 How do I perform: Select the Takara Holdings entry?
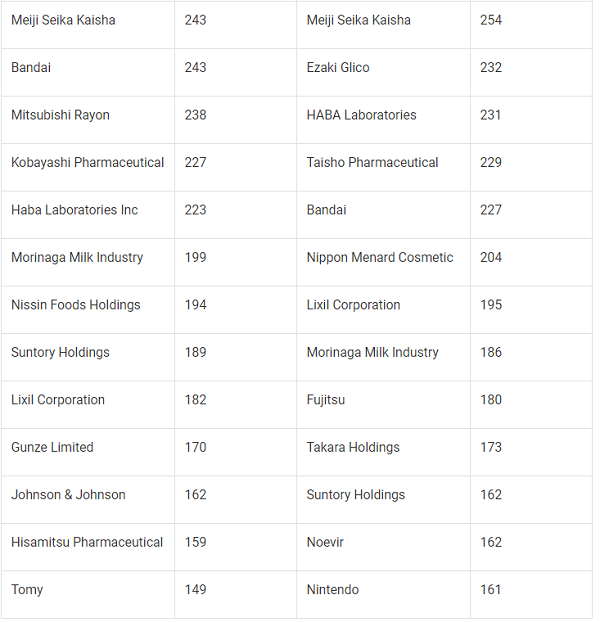[353, 447]
